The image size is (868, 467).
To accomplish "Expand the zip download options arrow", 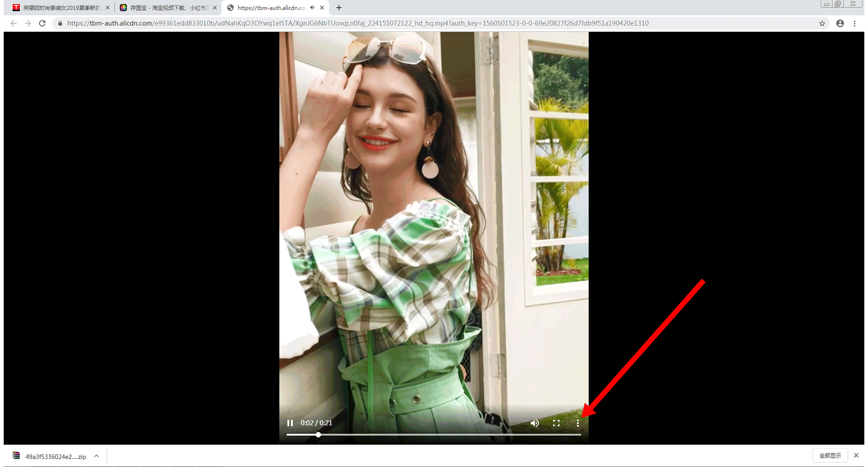I will [x=96, y=456].
